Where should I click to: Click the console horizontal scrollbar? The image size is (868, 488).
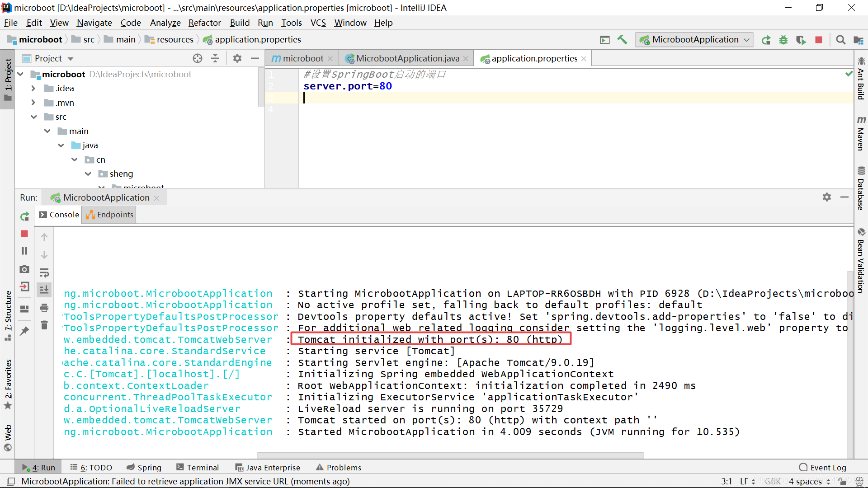[450, 455]
